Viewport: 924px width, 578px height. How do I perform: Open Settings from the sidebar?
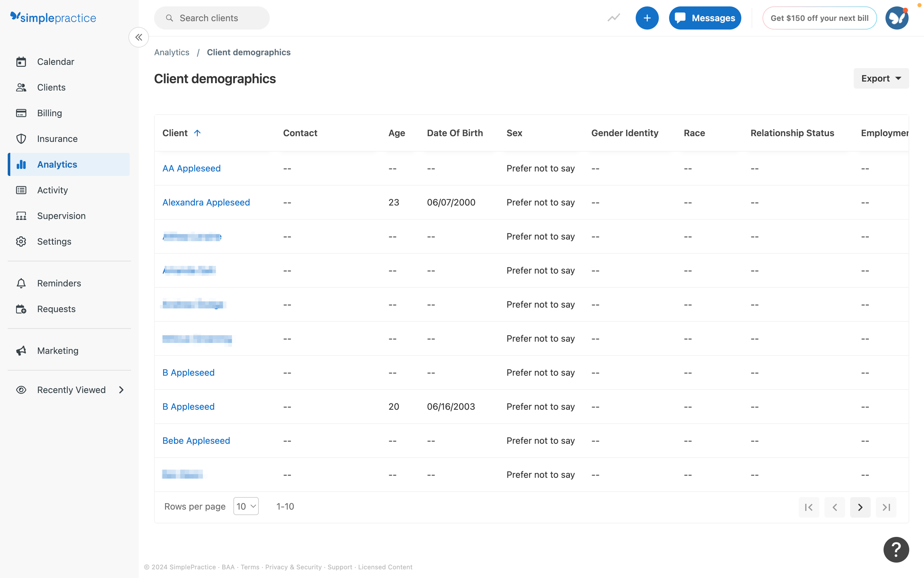54,241
